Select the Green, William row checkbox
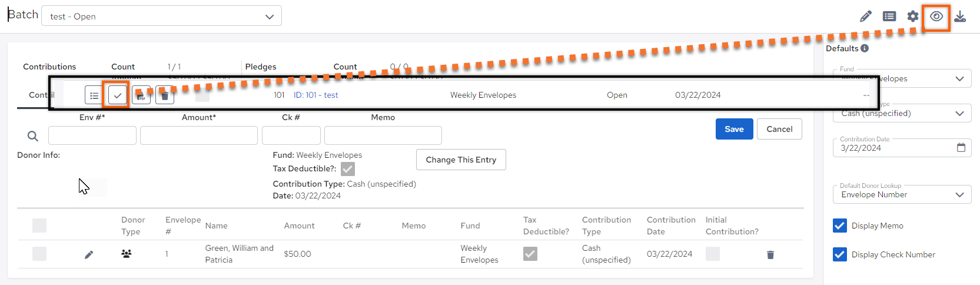 point(39,254)
